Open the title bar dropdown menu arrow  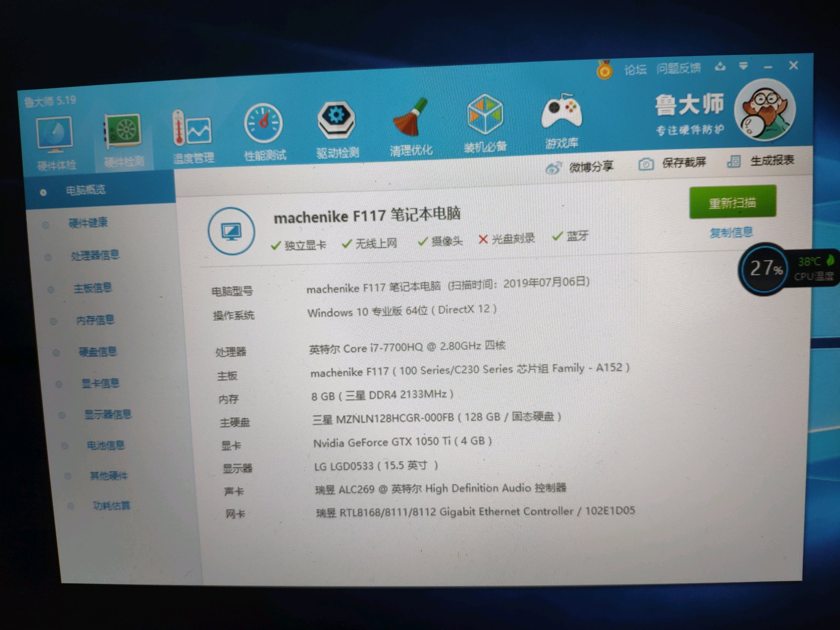(x=743, y=66)
